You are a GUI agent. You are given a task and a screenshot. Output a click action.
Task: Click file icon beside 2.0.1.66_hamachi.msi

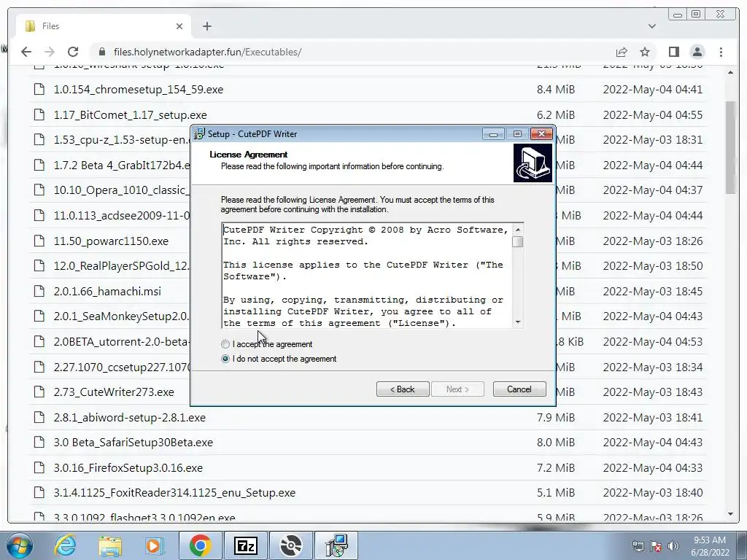point(39,291)
